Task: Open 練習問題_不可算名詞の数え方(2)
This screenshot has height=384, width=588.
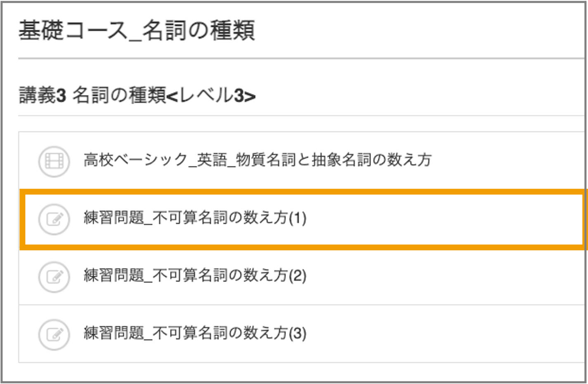Action: (195, 275)
